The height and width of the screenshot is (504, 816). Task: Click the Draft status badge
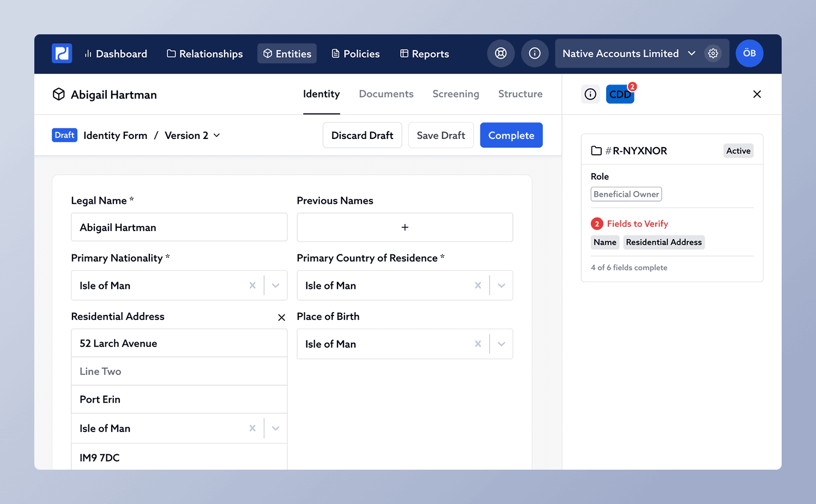64,135
